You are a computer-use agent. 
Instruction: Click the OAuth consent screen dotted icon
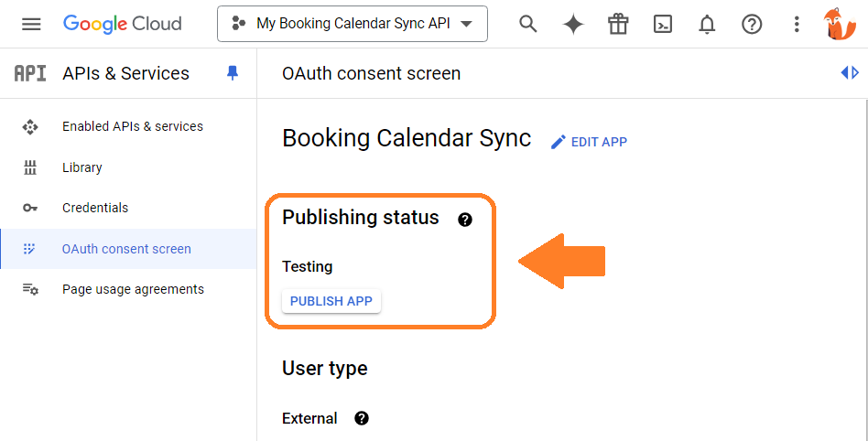(30, 249)
